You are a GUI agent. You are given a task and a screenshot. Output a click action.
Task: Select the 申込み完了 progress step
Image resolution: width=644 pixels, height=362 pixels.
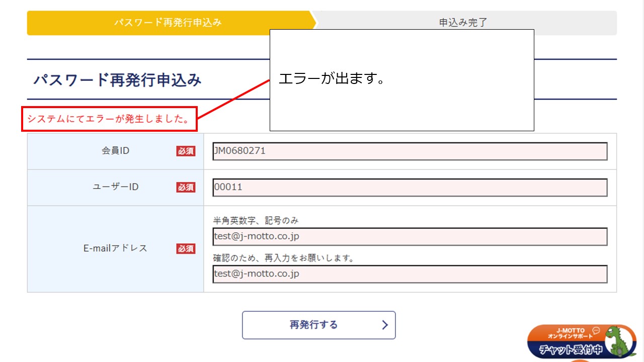[x=463, y=23]
